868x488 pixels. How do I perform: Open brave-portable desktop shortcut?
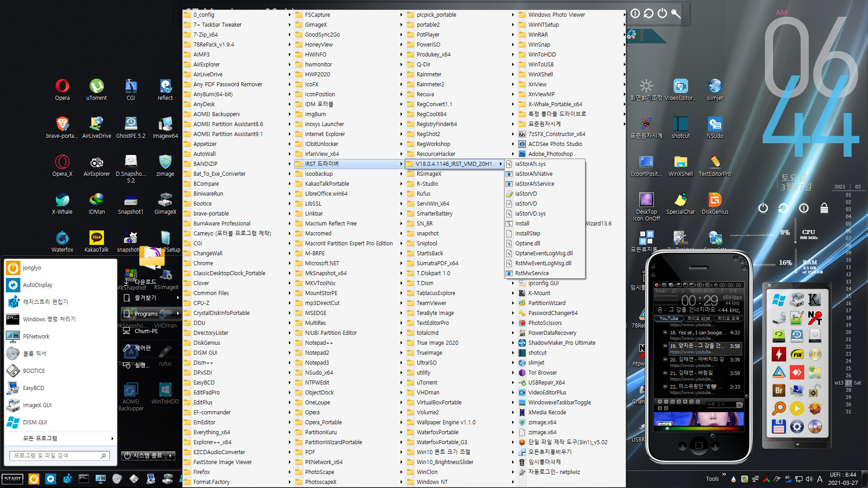[62, 127]
